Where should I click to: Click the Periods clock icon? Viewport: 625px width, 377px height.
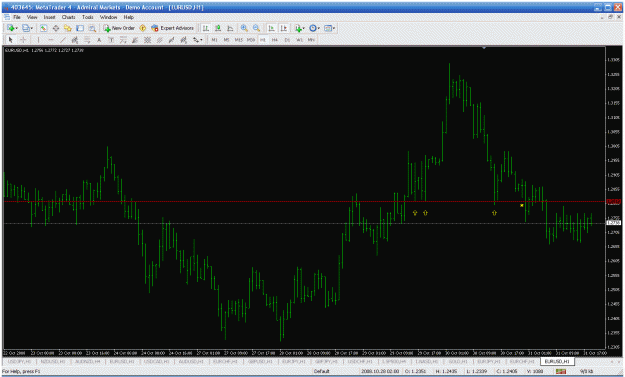[x=313, y=28]
